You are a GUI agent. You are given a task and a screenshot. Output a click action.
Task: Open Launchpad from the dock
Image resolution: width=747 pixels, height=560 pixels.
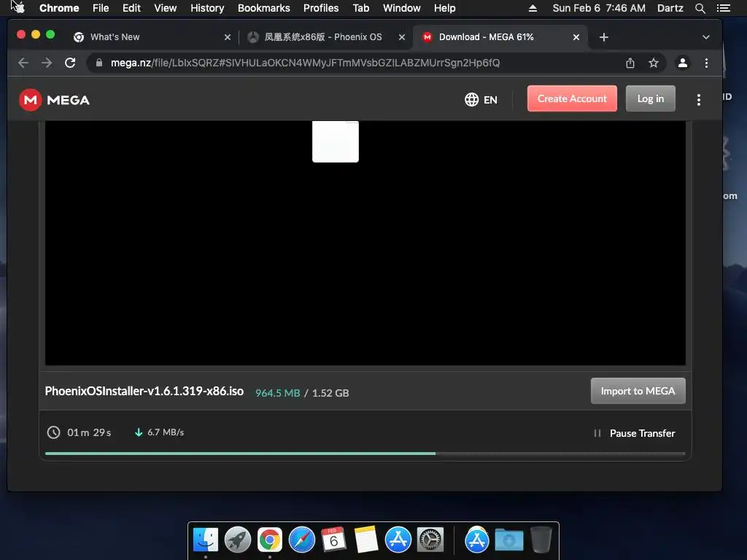click(238, 540)
